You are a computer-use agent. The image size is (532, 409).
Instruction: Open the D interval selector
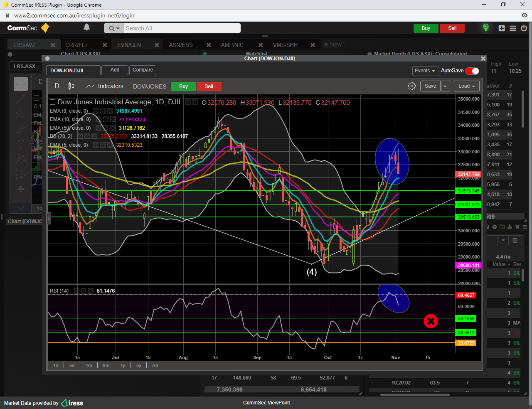pos(57,86)
